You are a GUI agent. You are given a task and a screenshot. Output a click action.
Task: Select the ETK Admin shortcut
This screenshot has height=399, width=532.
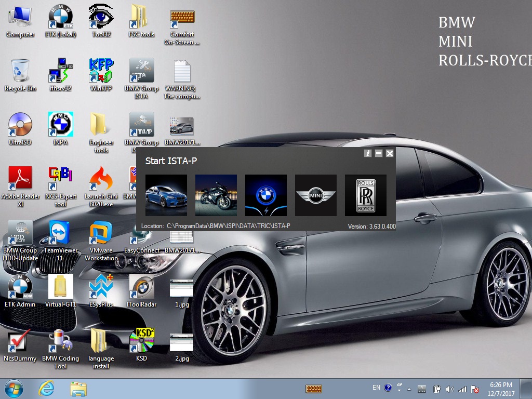(20, 291)
